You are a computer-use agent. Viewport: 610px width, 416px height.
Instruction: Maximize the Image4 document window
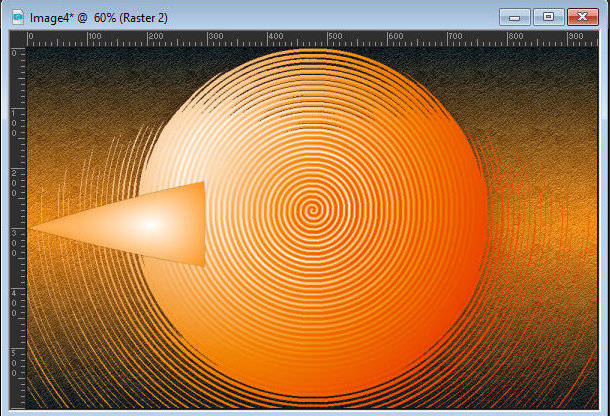click(x=548, y=16)
